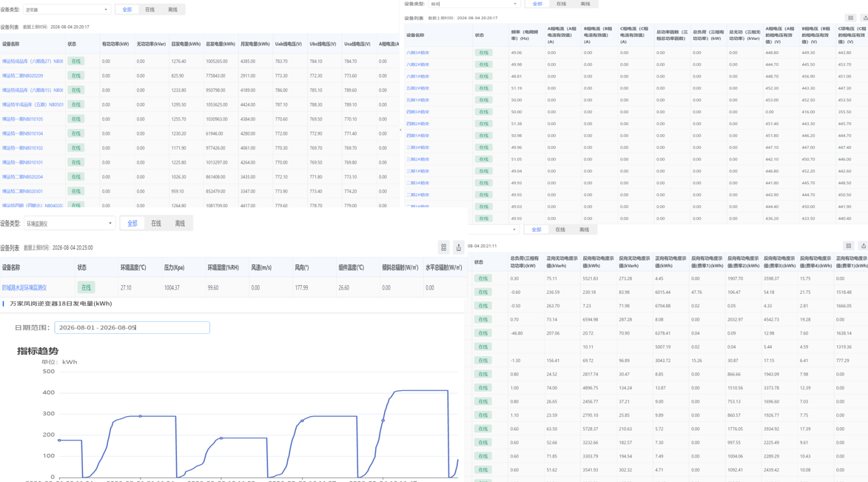Open device link 防城港水泥环境监测仪
Image resolution: width=868 pixels, height=482 pixels.
pyautogui.click(x=24, y=287)
